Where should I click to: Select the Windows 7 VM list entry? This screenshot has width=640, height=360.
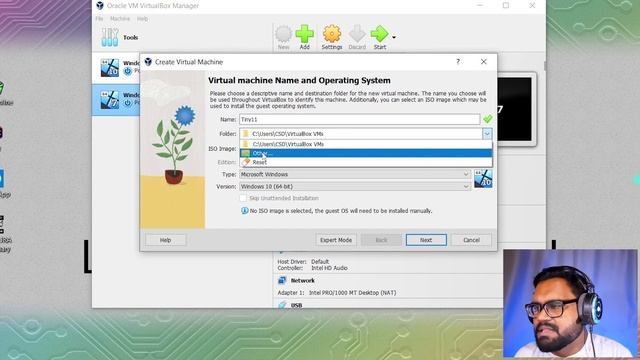[117, 100]
